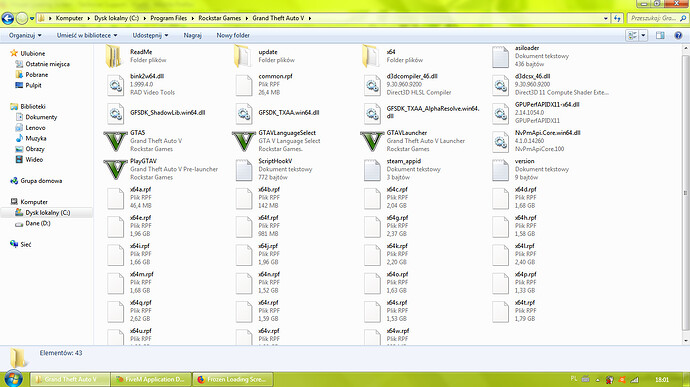Open the Udostępnij dropdown menu
This screenshot has width=690, height=387.
150,35
